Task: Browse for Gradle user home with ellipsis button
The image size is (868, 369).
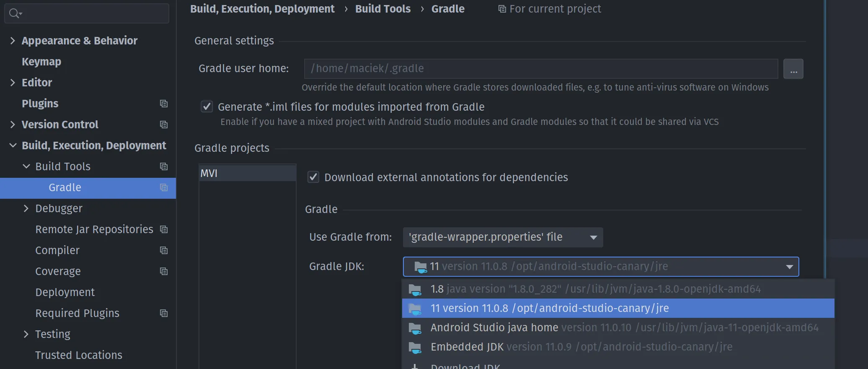Action: pyautogui.click(x=793, y=69)
